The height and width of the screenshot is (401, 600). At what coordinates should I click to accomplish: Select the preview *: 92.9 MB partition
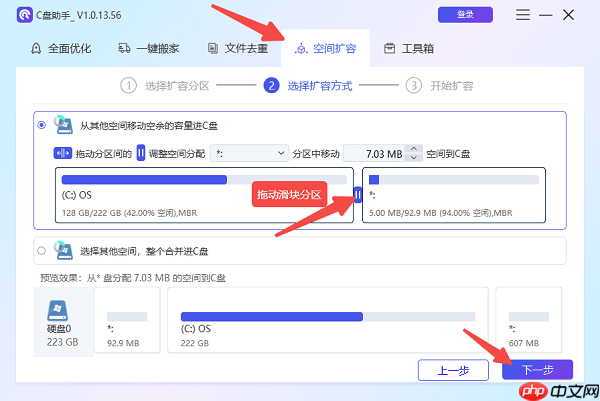[127, 320]
